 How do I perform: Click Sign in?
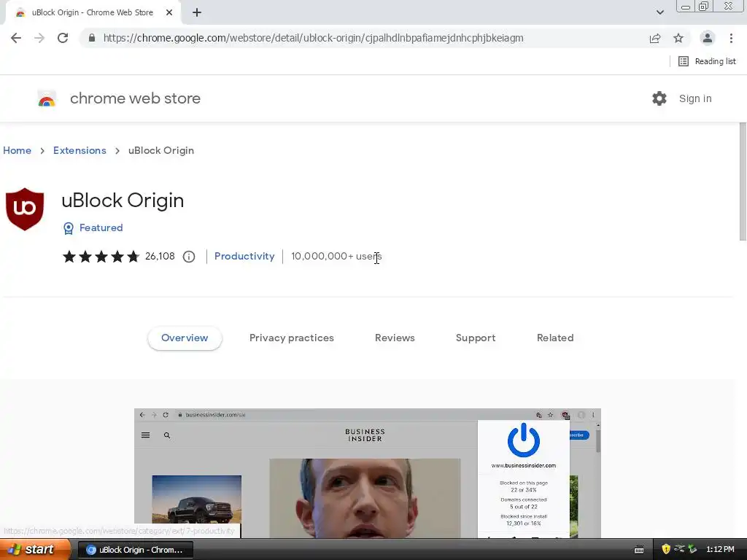[x=695, y=98]
